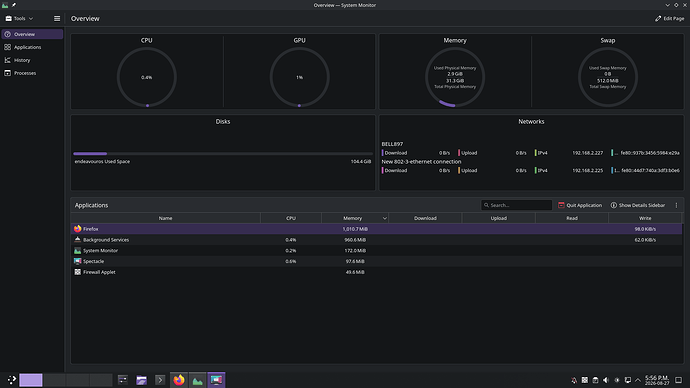690x388 pixels.
Task: Click the System Monitor icon in the list
Action: pyautogui.click(x=77, y=250)
